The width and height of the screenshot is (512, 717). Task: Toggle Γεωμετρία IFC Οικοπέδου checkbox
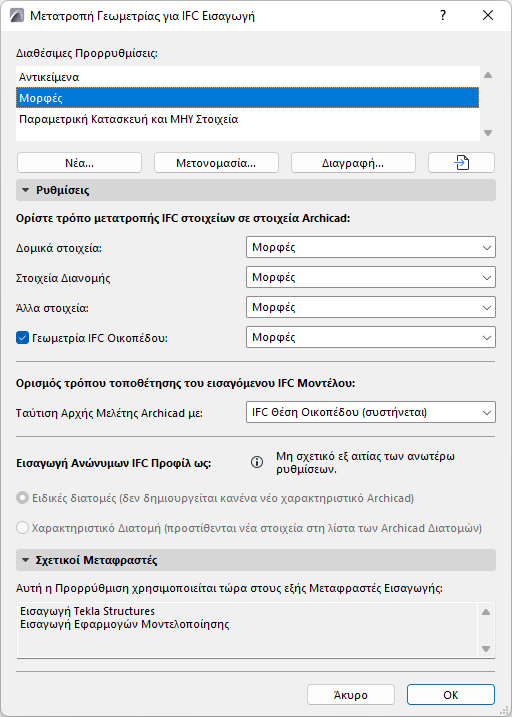click(22, 338)
